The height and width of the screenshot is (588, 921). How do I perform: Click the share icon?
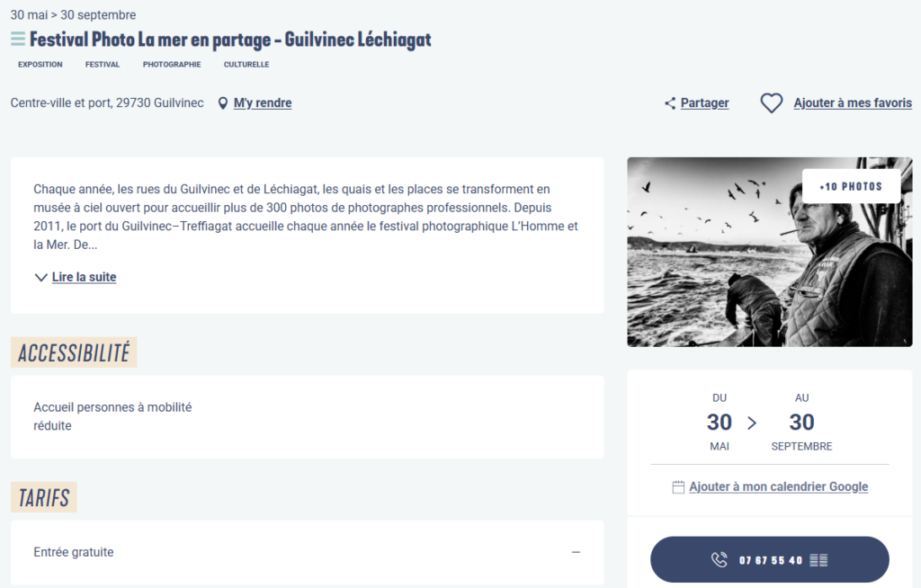click(x=670, y=103)
